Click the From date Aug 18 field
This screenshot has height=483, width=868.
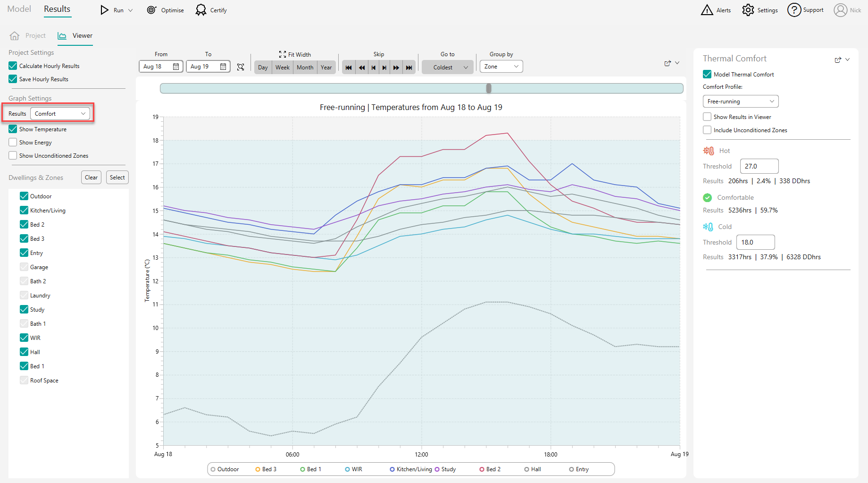161,67
